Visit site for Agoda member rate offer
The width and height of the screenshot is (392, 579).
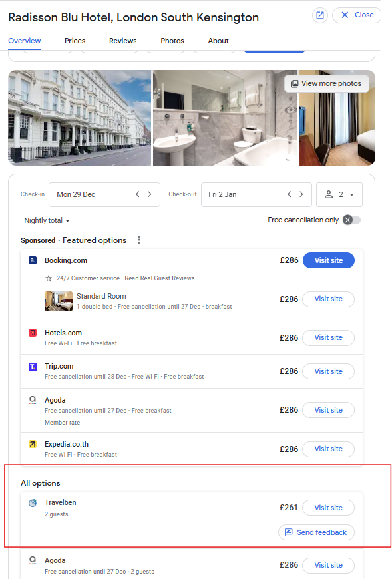(x=329, y=410)
